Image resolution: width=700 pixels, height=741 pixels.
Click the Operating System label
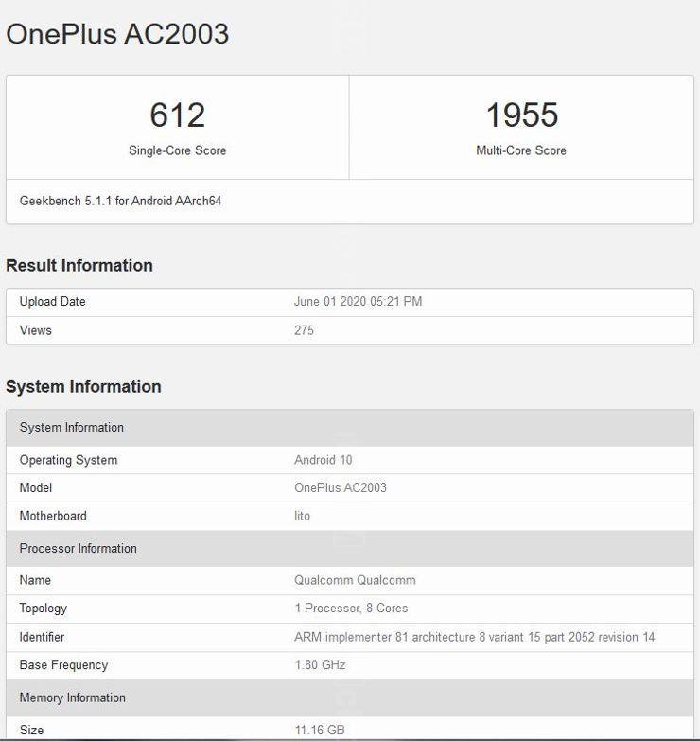68,460
